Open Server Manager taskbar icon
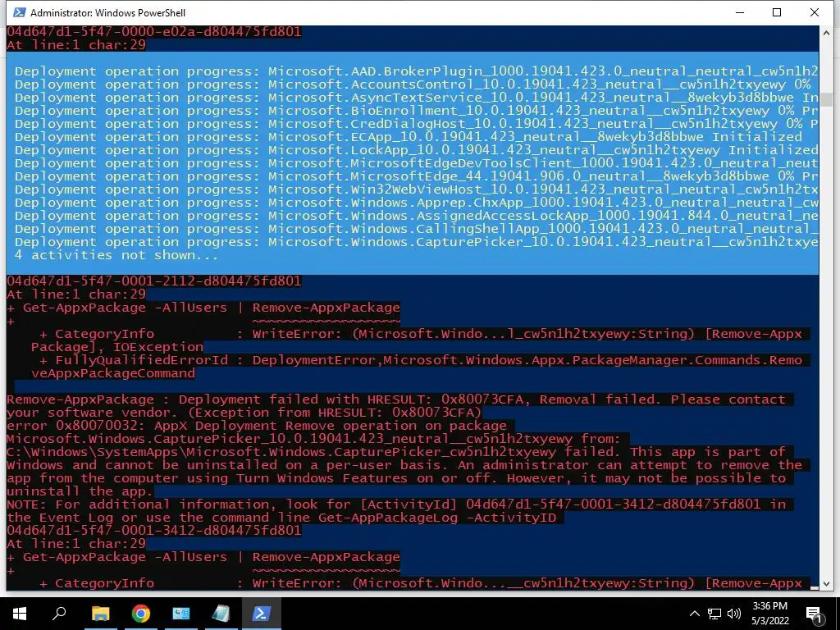The image size is (840, 630). tap(180, 614)
